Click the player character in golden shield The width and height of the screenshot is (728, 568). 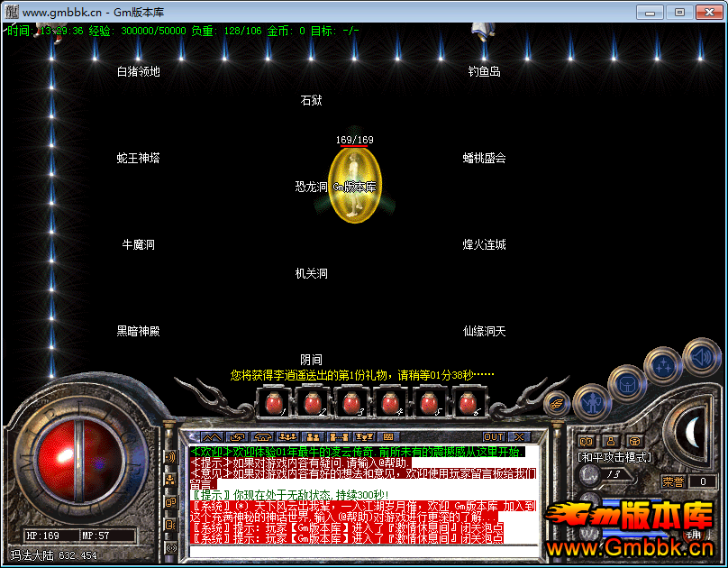355,186
